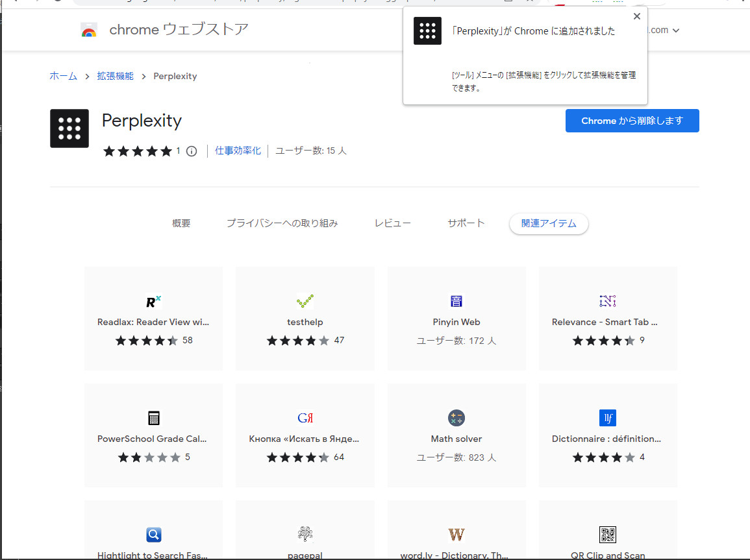The image size is (750, 560).
Task: Open the rating info icon beside the stars
Action: point(192,151)
